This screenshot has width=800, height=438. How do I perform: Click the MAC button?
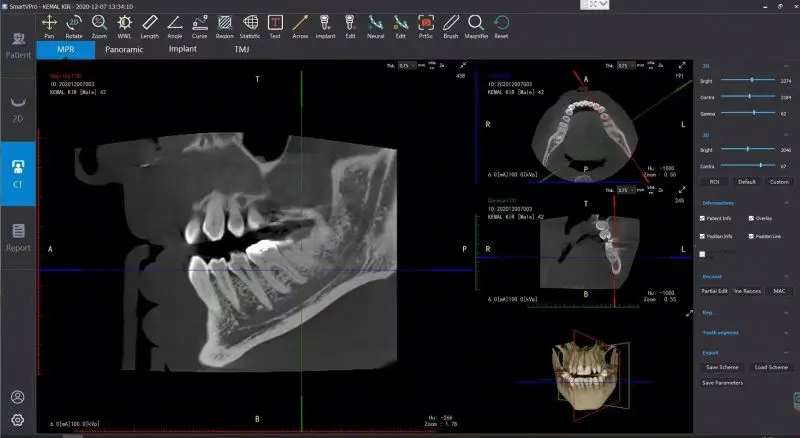coord(779,291)
